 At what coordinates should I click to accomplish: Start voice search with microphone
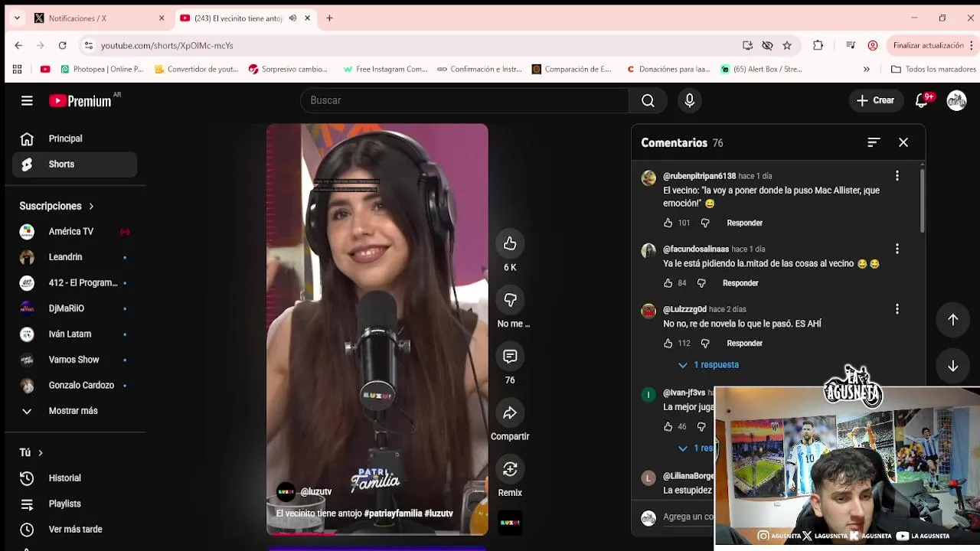coord(689,100)
